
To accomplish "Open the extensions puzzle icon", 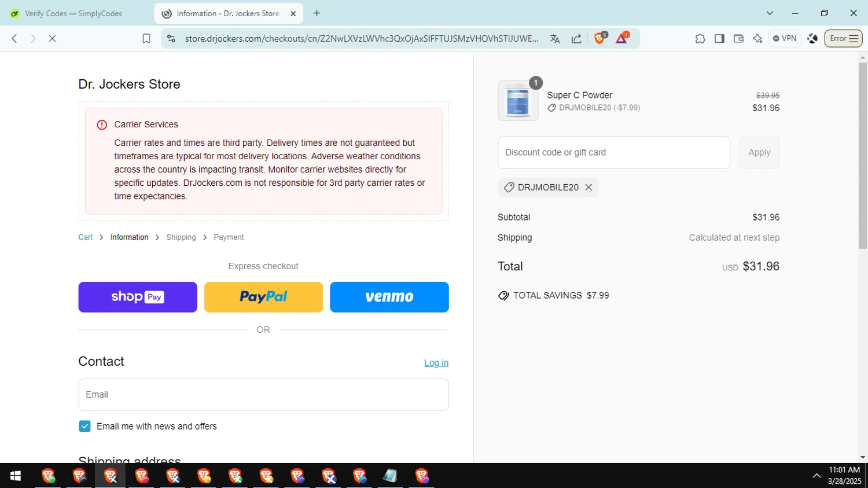I will pos(700,38).
